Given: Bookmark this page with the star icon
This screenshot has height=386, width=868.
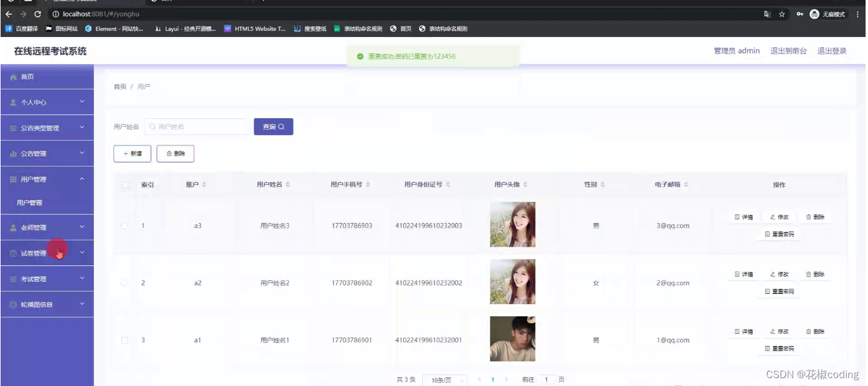Looking at the screenshot, I should click(782, 14).
